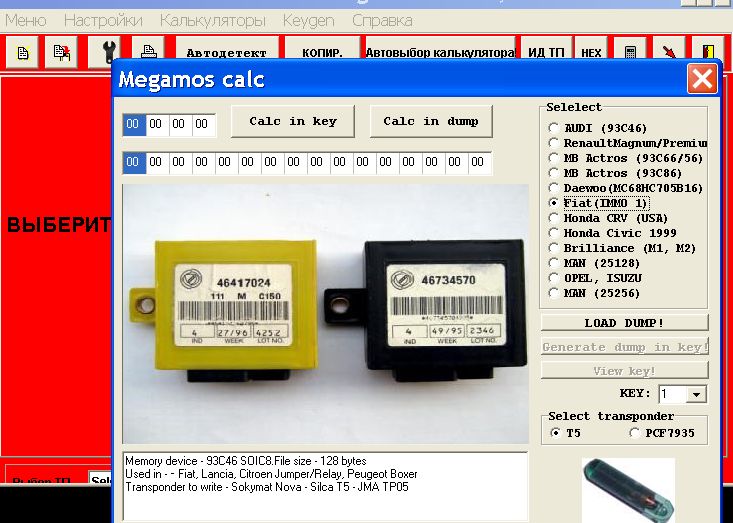Click the 'Transponder to write' line

267,487
